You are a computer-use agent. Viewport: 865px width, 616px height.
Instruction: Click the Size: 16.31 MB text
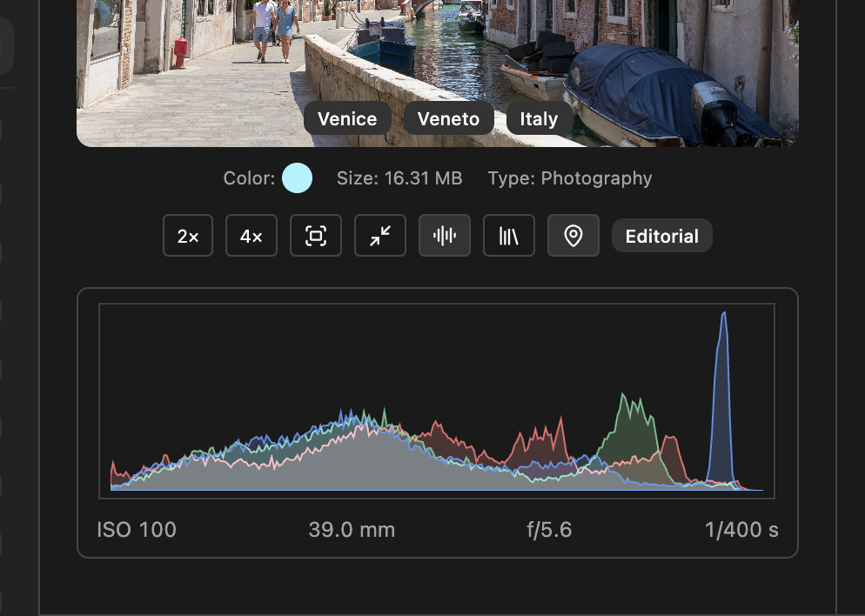point(399,177)
